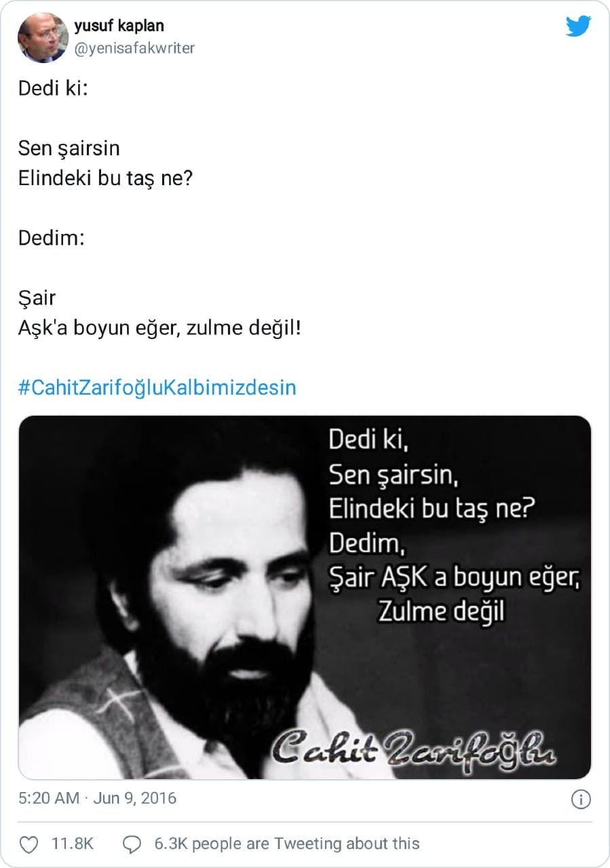Open the #CahitZarifoğluKalbimizdesin hashtag

click(157, 388)
